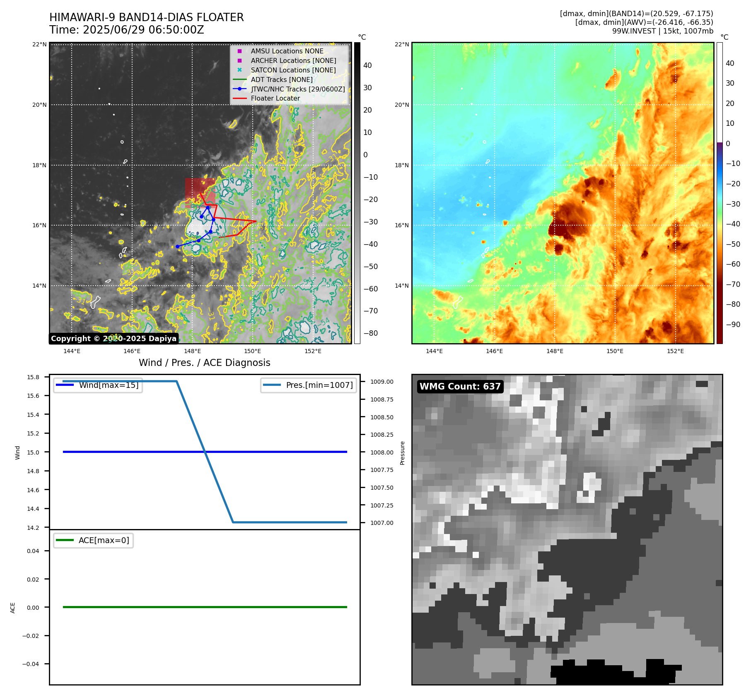This screenshot has width=751, height=700.
Task: Click the "Wind / Pres. / ACE Diagnosis" heading
Action: 205,363
